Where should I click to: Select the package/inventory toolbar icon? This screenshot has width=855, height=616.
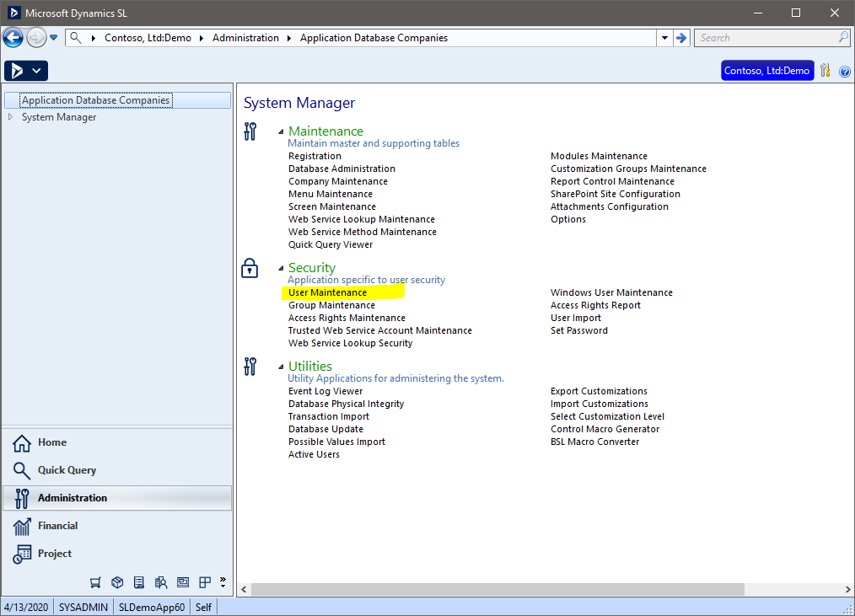point(117,581)
